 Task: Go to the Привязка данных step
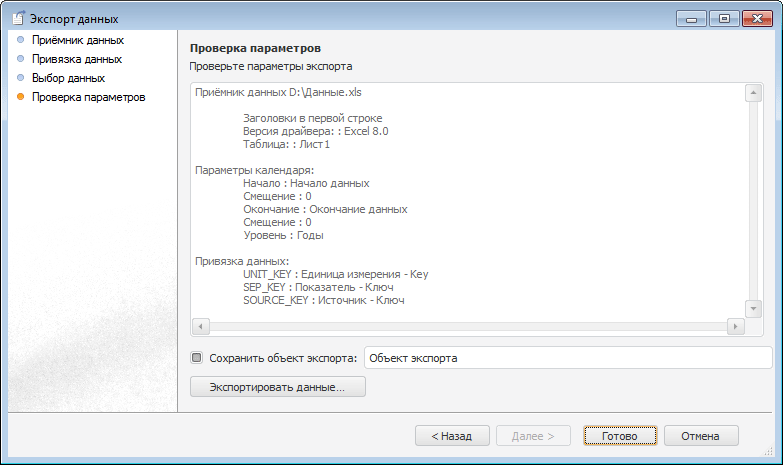tap(77, 60)
